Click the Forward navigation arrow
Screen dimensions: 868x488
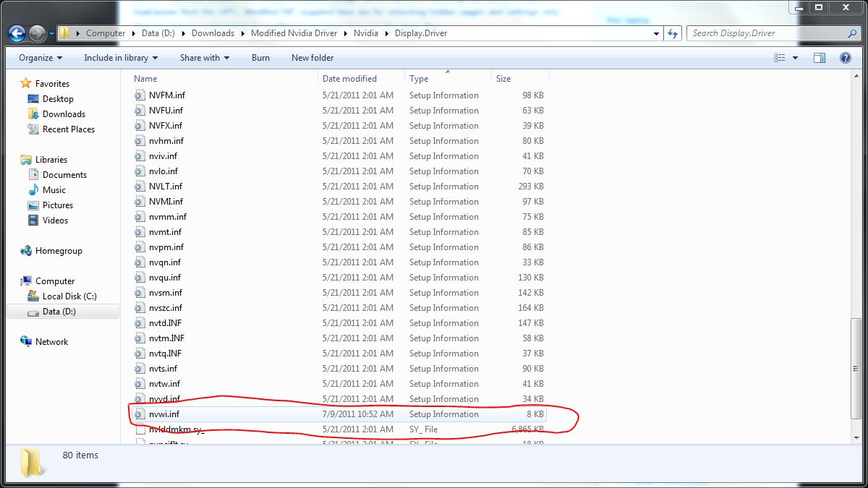38,33
